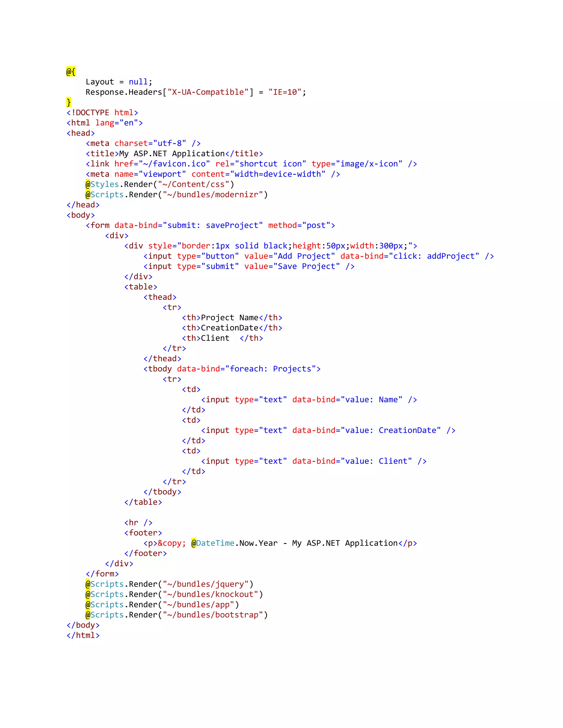
Task: Click the "submit: saveProject" binding value
Action: (x=213, y=225)
